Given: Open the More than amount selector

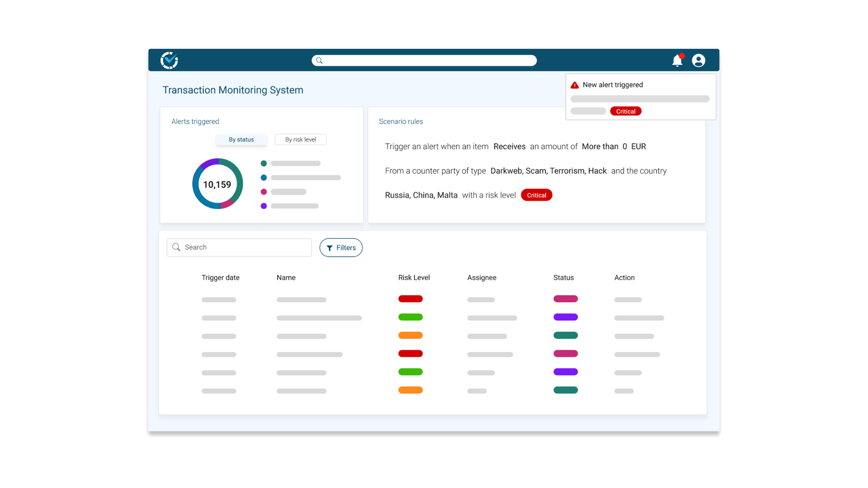Looking at the screenshot, I should 600,146.
